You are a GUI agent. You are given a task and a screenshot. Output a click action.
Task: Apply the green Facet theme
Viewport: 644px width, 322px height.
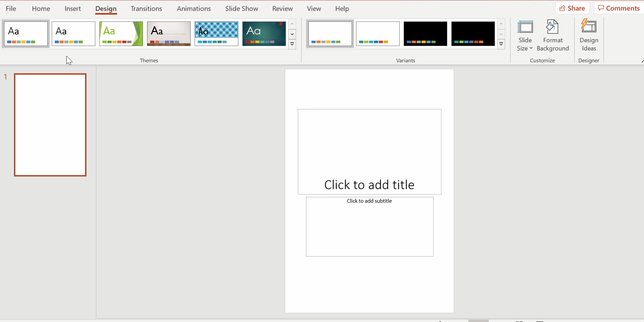point(121,34)
